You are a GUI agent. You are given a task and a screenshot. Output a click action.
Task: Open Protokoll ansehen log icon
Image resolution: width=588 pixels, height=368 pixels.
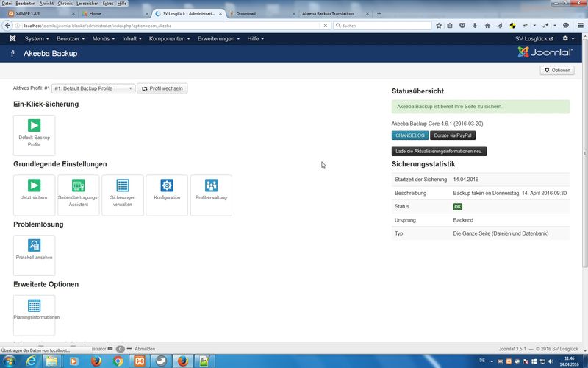(34, 245)
